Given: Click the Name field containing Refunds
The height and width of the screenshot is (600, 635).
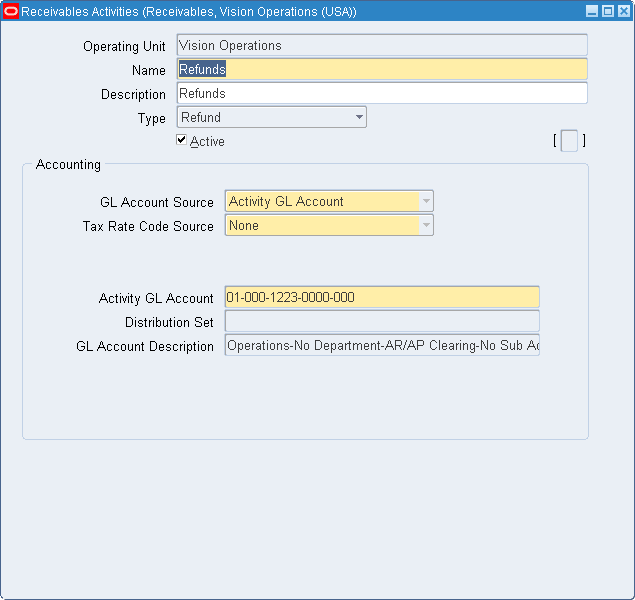Looking at the screenshot, I should pos(382,69).
